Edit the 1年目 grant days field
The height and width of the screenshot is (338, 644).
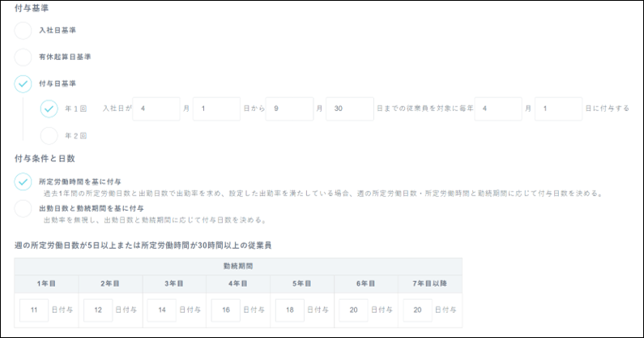pos(34,310)
